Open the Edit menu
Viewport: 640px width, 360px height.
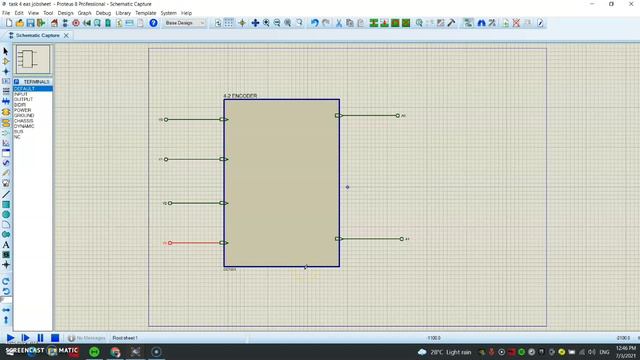tap(19, 13)
